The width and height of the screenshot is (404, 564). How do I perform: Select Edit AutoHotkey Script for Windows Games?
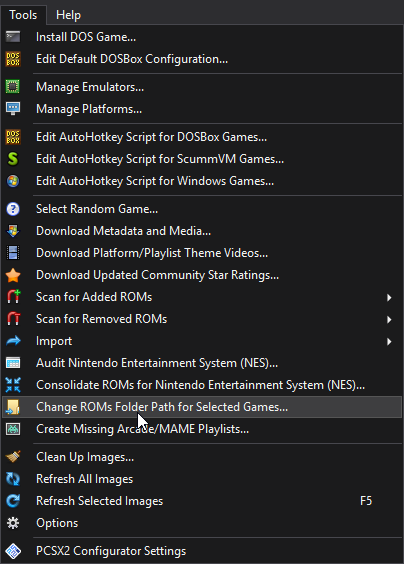tap(202, 181)
